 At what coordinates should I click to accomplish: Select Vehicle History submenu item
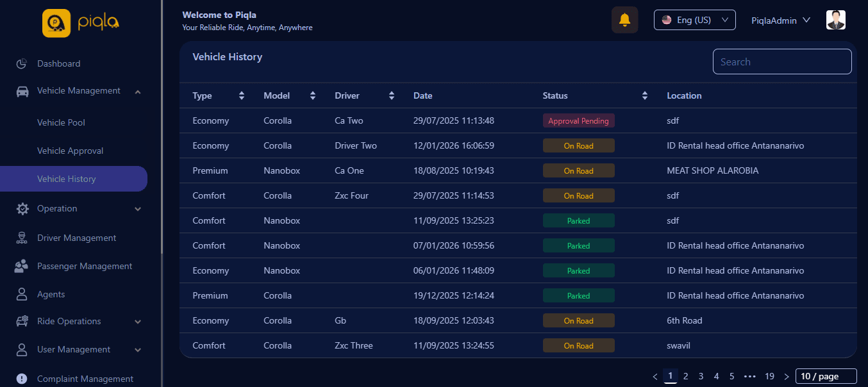[74, 179]
